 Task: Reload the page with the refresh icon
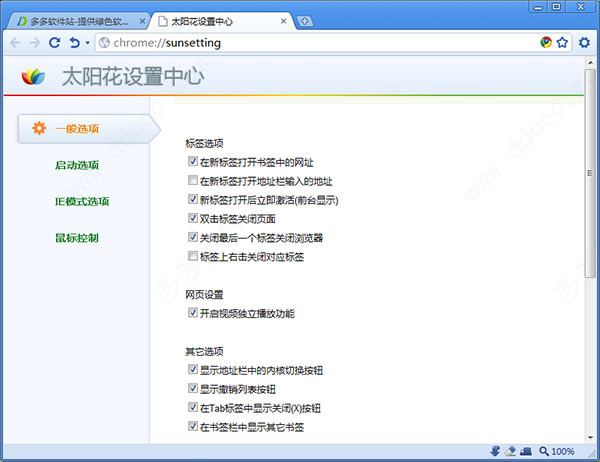[x=55, y=42]
